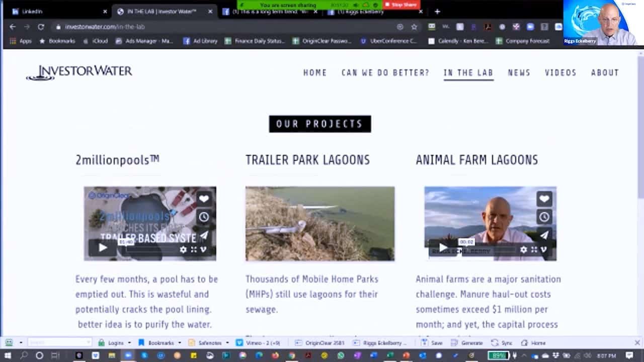Open the Trailer Park Lagoons lagoon thumbnail
This screenshot has height=362, width=644.
(320, 224)
